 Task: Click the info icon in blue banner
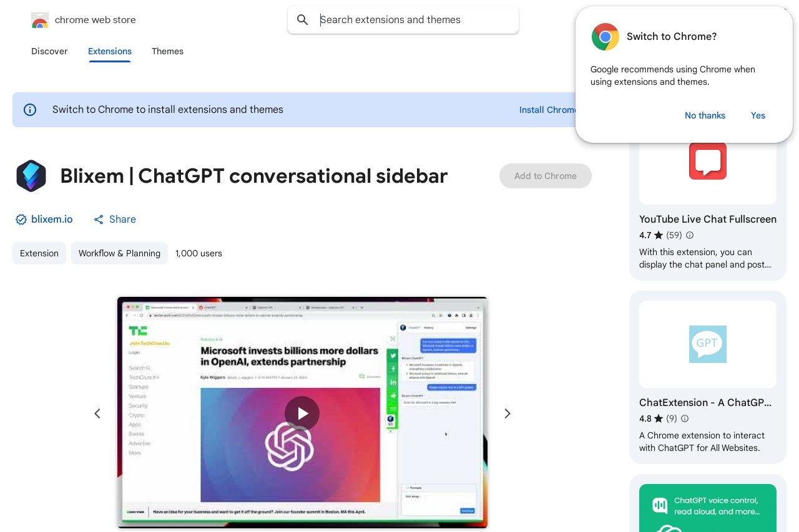(30, 110)
